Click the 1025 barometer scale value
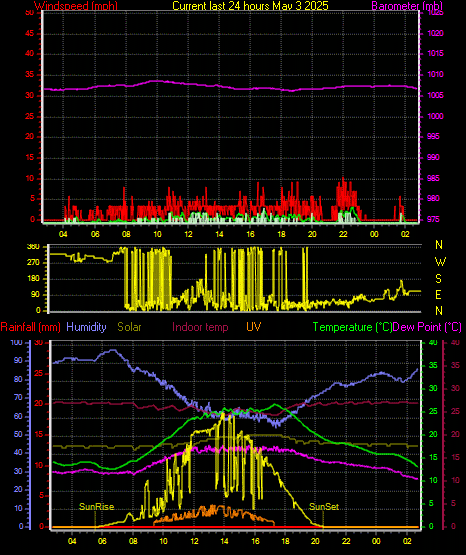The width and height of the screenshot is (466, 555). click(435, 13)
